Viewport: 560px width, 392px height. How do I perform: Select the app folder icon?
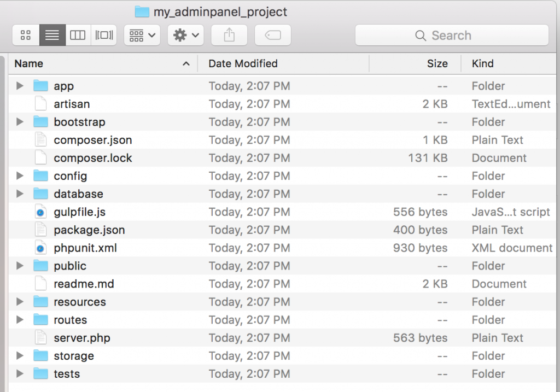(40, 86)
